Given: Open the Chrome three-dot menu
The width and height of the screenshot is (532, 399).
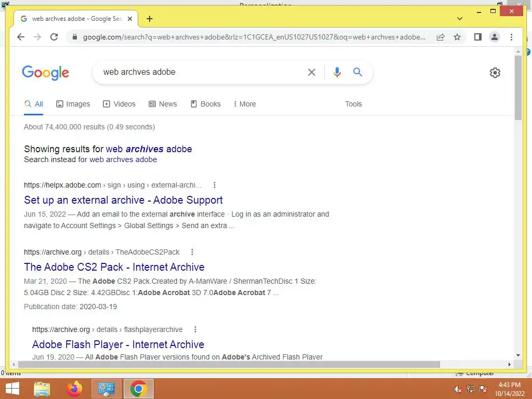Looking at the screenshot, I should (x=511, y=37).
